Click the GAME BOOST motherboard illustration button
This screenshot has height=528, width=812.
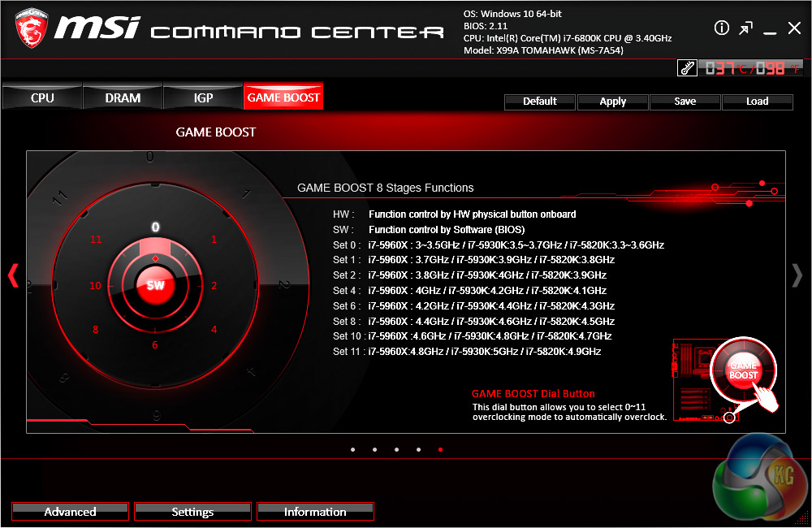pos(743,370)
